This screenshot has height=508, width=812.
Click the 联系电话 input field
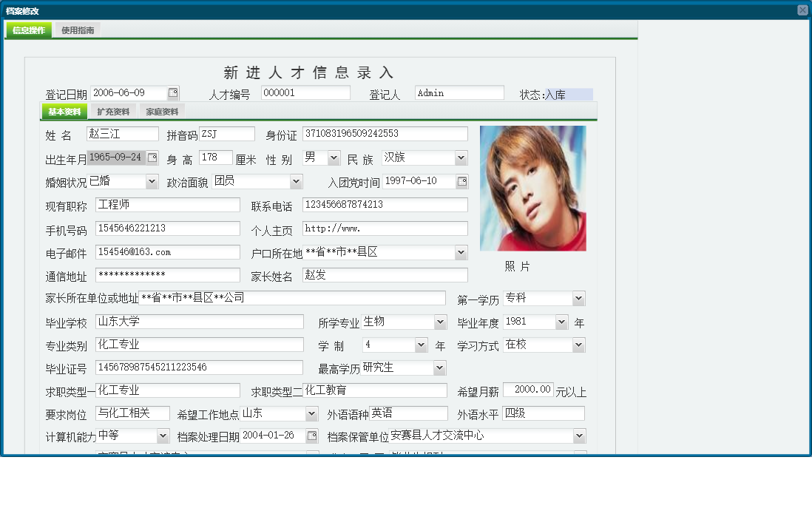point(385,205)
